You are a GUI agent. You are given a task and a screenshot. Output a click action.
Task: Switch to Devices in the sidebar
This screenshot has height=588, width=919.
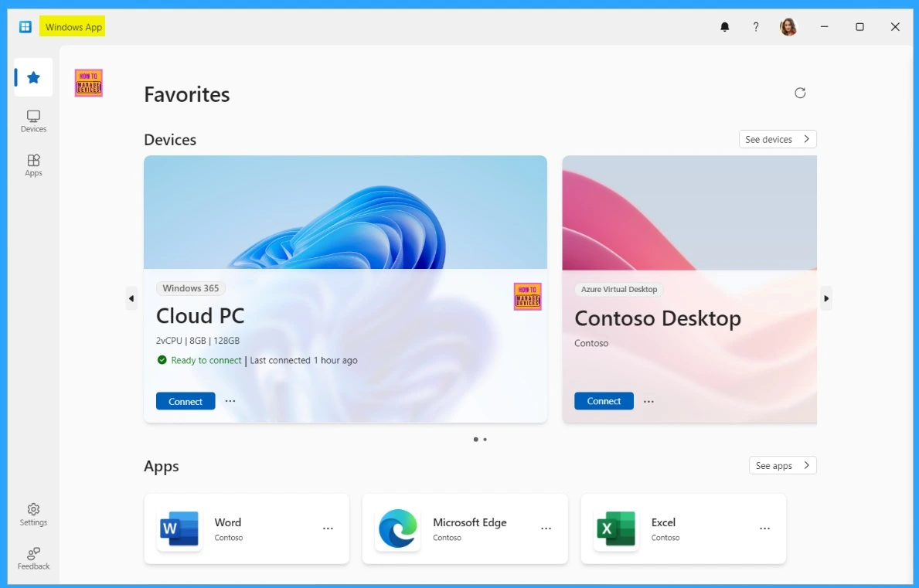pyautogui.click(x=33, y=121)
